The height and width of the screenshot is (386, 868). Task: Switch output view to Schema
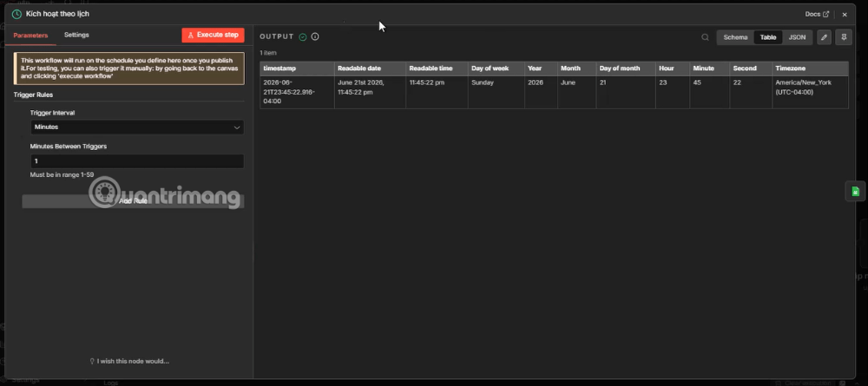[x=735, y=37]
